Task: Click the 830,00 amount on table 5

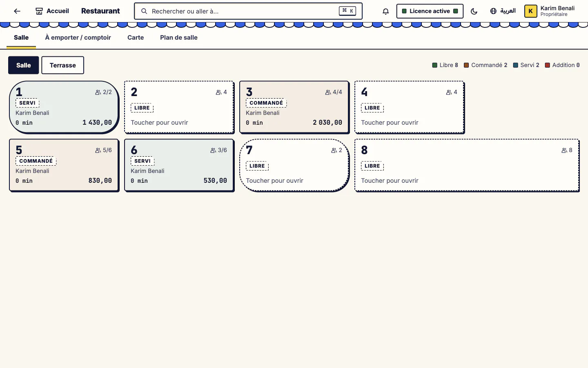Action: (x=100, y=181)
